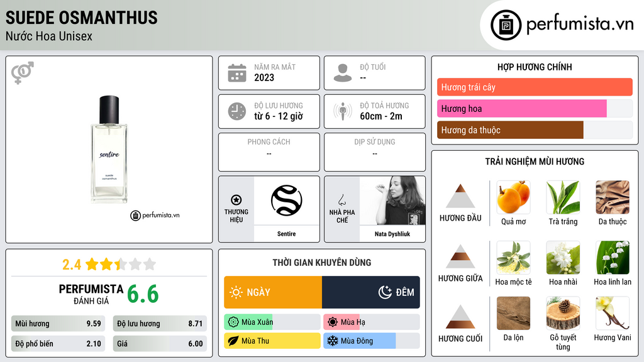This screenshot has width=644, height=362.
Task: Click the Mùa Đông season bar
Action: 371,341
